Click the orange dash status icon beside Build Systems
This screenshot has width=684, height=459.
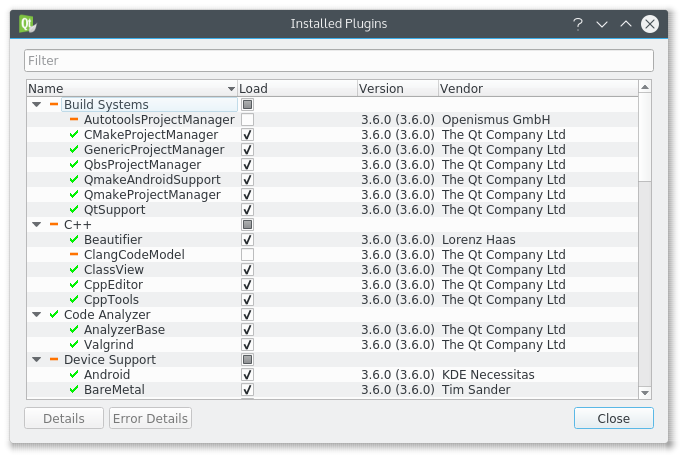coord(54,104)
